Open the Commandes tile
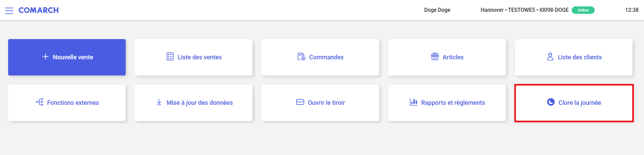The image size is (644, 155). click(320, 57)
